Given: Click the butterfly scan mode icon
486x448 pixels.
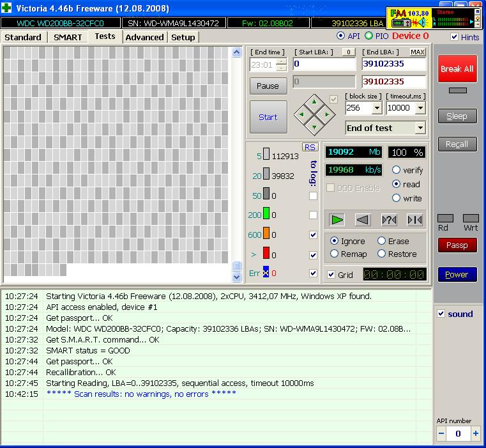Looking at the screenshot, I should 414,220.
